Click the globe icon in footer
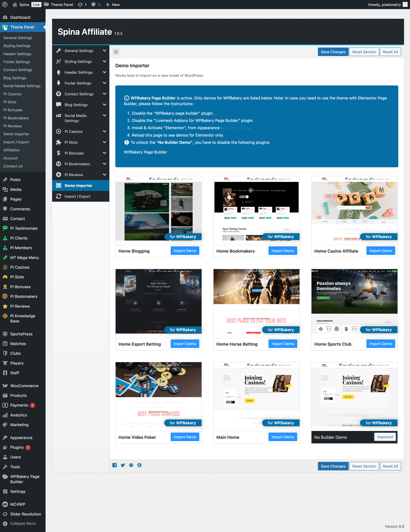Image resolution: width=410 pixels, height=532 pixels. (139, 465)
